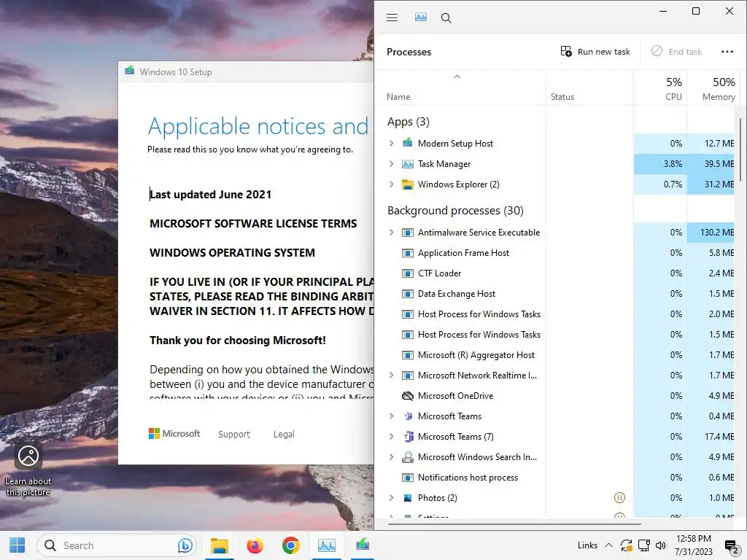Screen dimensions: 747x560
Task: Click Learn about this picture desktop icon
Action: click(x=28, y=470)
